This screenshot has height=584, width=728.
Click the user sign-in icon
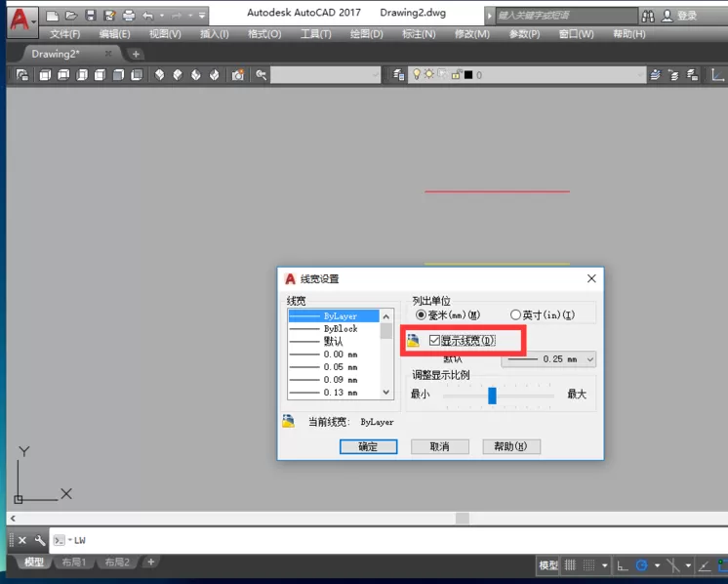pyautogui.click(x=667, y=16)
